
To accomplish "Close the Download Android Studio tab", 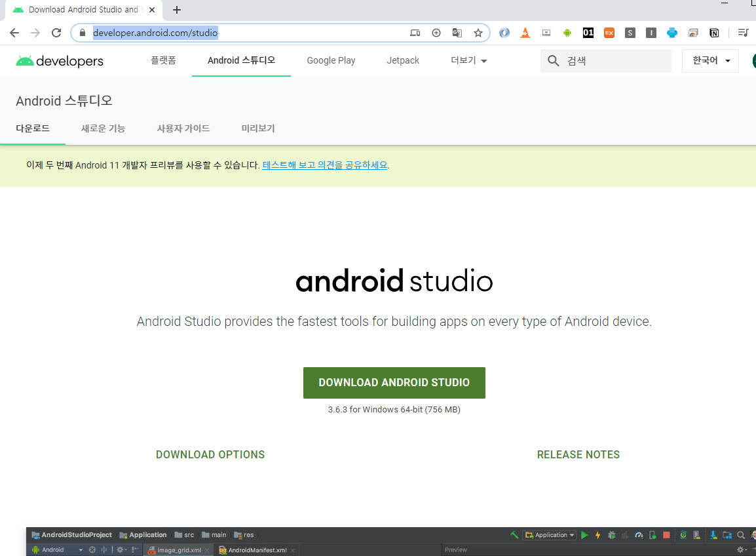I will [x=152, y=10].
